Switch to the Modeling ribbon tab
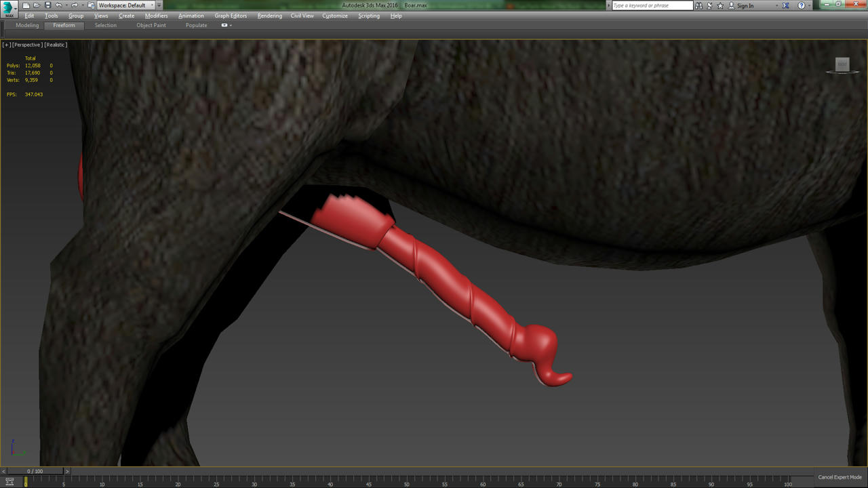This screenshot has height=488, width=868. tap(27, 25)
